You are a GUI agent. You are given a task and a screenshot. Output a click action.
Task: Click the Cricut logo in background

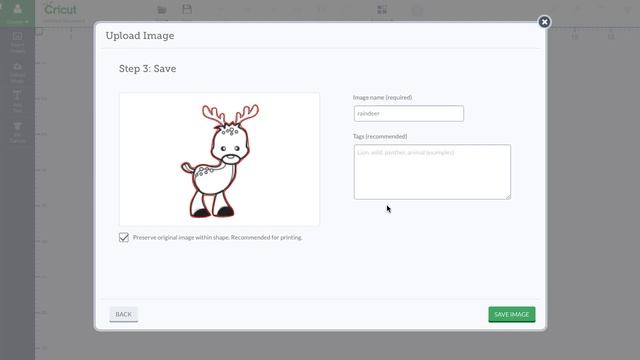pos(60,9)
